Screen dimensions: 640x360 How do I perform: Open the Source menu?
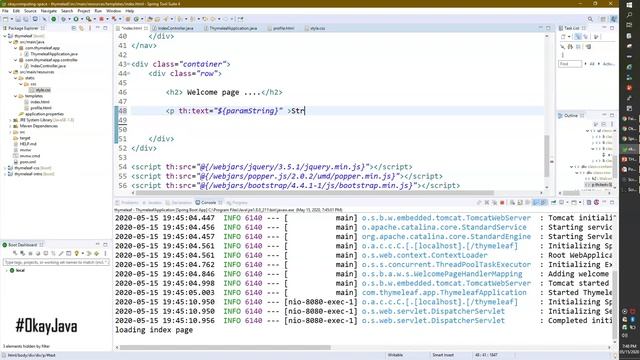tap(30, 11)
